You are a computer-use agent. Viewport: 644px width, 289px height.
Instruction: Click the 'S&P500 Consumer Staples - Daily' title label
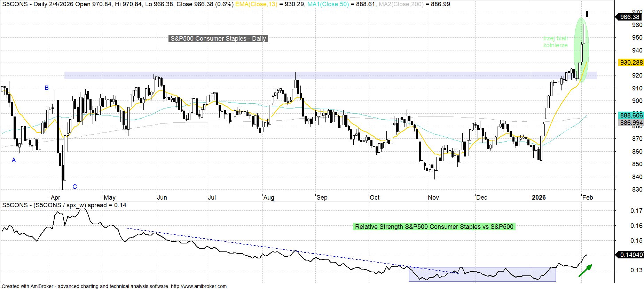pos(218,39)
